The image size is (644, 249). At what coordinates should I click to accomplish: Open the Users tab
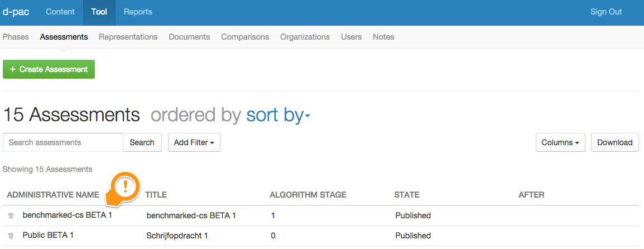point(351,37)
